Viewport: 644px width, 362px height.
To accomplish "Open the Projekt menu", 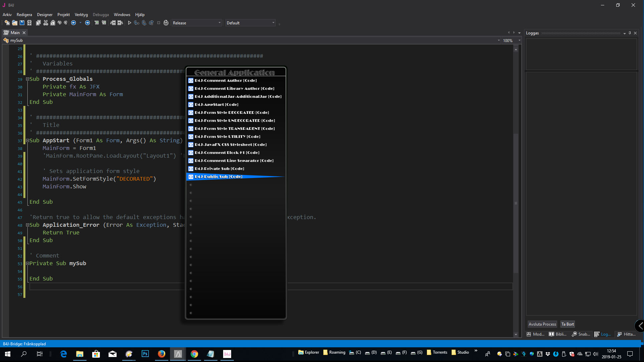I will (x=63, y=15).
